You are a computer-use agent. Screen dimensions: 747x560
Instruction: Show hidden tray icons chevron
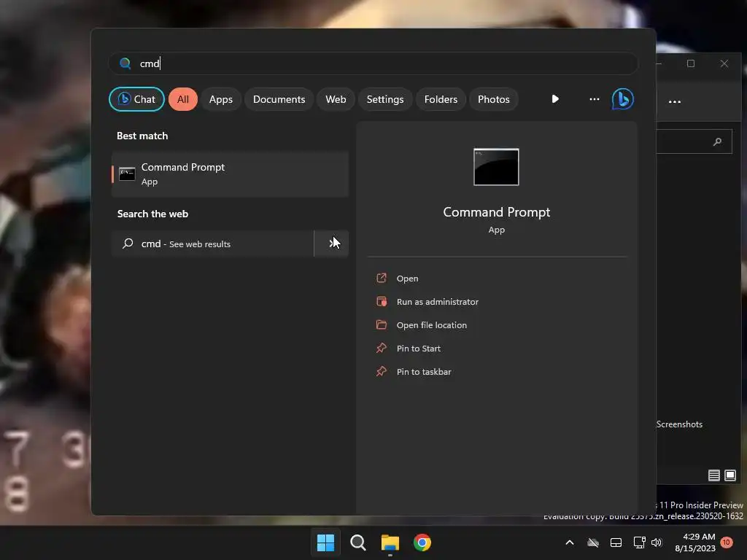pos(569,542)
